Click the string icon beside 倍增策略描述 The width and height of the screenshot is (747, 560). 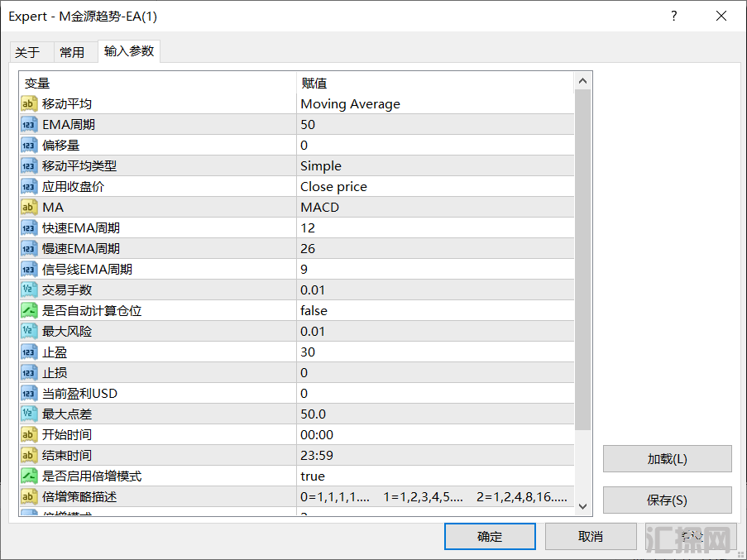pyautogui.click(x=29, y=497)
